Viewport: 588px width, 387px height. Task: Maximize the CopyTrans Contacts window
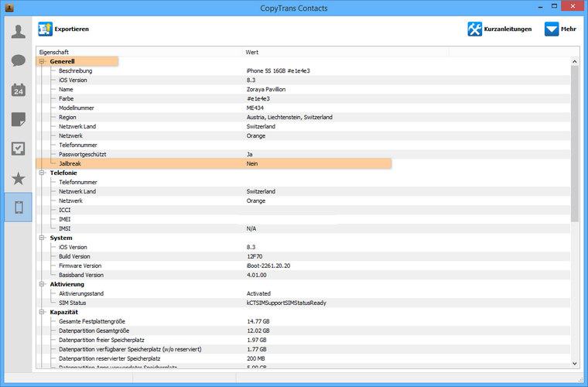[554, 6]
